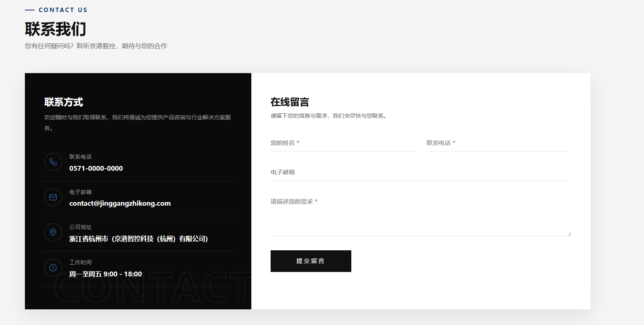Click the email contact@jinggangzhikong.com
Image resolution: width=644 pixels, height=325 pixels.
pos(120,203)
